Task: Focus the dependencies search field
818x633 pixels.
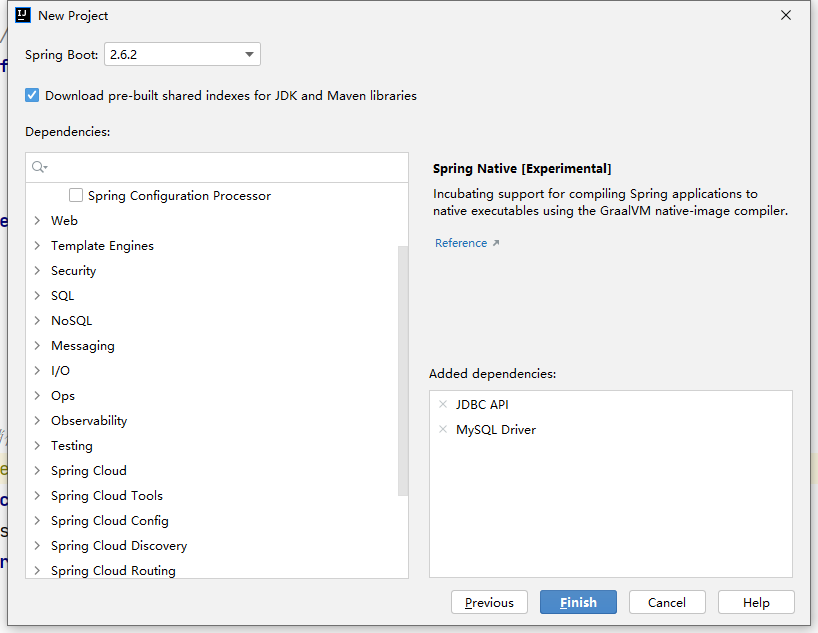Action: (225, 168)
